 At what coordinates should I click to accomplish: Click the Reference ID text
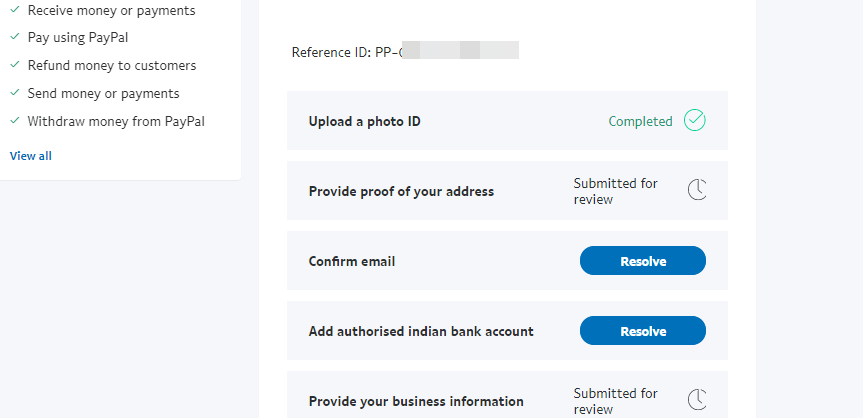point(344,51)
